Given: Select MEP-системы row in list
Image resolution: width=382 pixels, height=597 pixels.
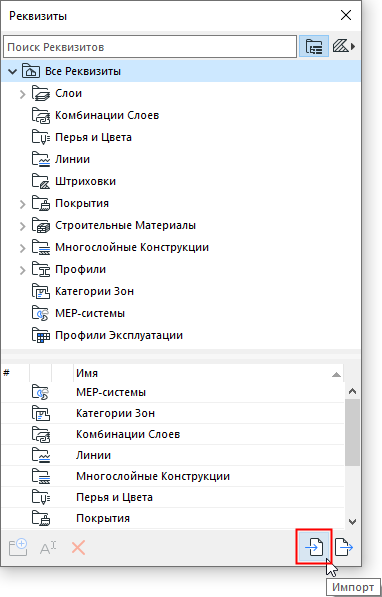Looking at the screenshot, I should pyautogui.click(x=173, y=392).
